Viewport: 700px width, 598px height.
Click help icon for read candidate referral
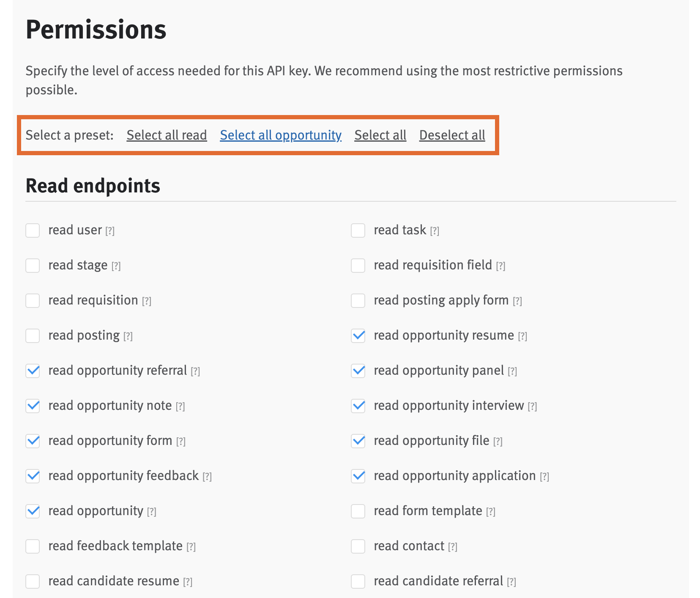click(511, 582)
